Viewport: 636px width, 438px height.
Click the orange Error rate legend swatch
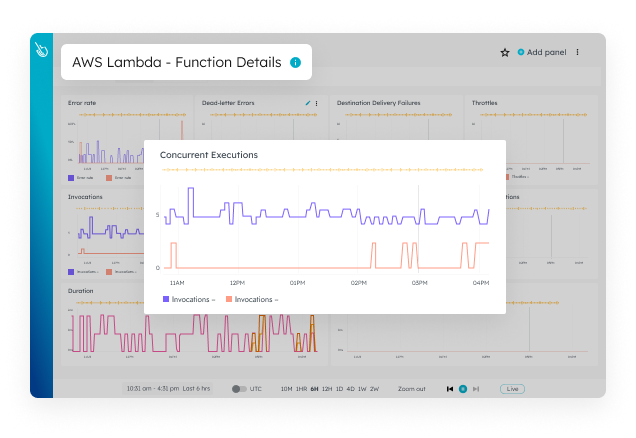109,178
